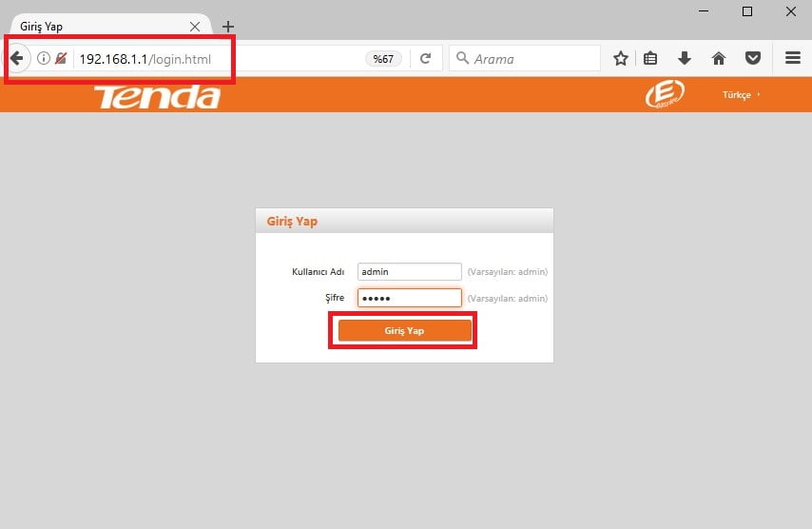Go to Firefox home page icon

tap(719, 59)
